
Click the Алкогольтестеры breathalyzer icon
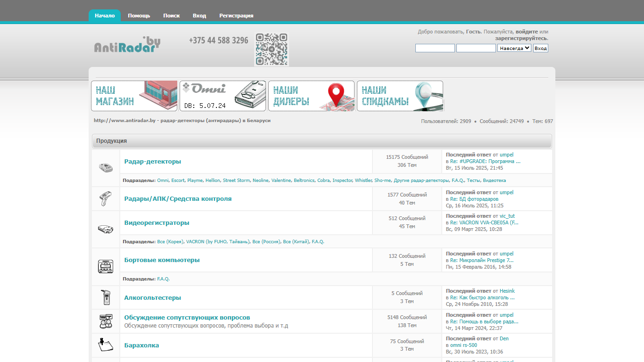click(106, 297)
